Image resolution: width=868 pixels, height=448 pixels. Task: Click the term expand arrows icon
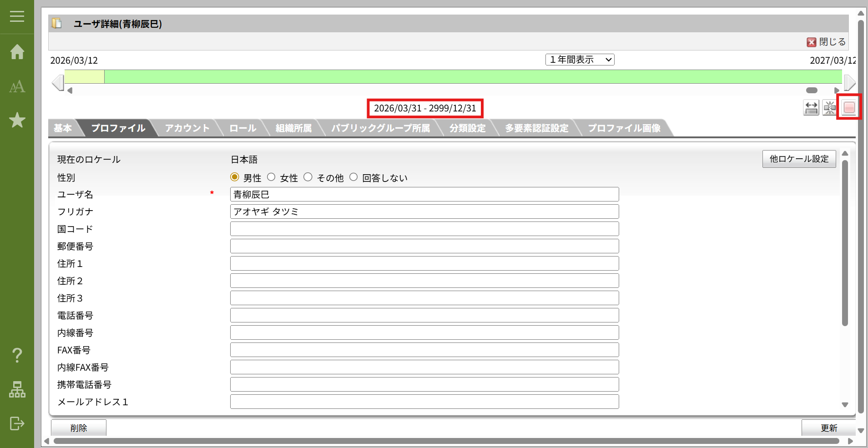(811, 108)
